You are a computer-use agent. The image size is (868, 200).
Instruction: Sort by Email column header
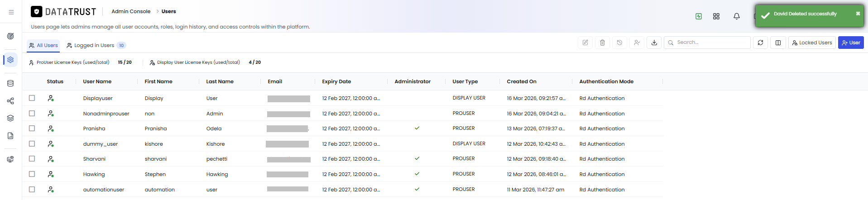click(x=275, y=81)
